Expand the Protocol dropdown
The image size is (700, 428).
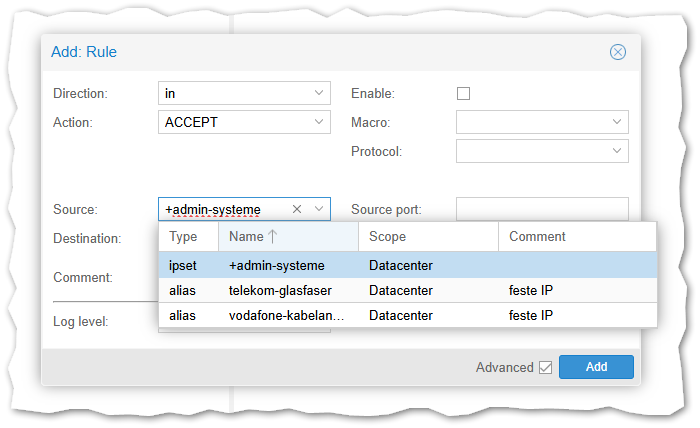[617, 151]
